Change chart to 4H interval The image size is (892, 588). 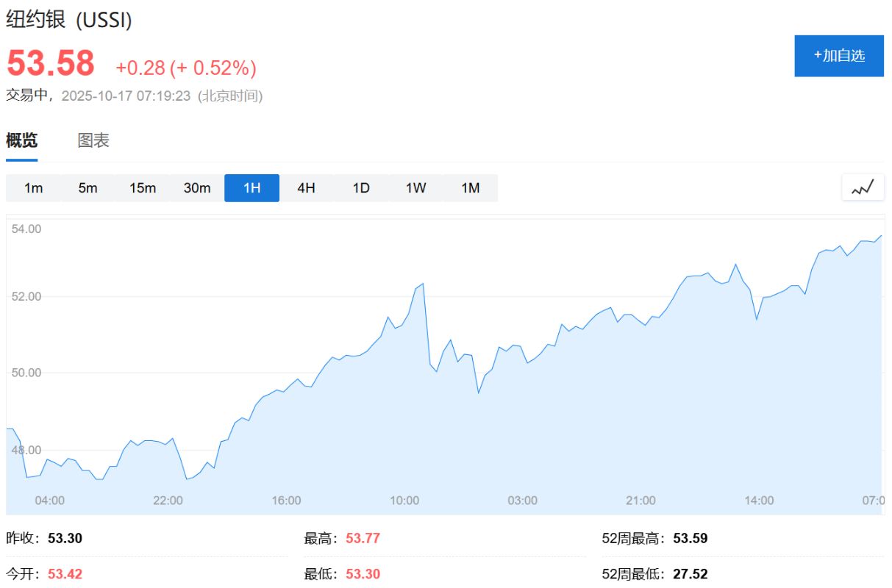click(306, 188)
